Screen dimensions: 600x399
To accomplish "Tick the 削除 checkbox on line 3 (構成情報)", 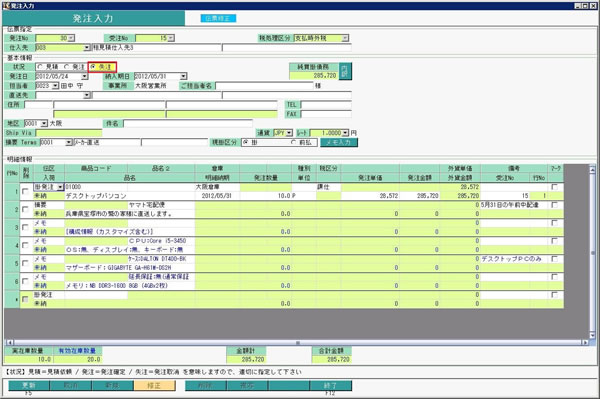I will click(x=25, y=227).
